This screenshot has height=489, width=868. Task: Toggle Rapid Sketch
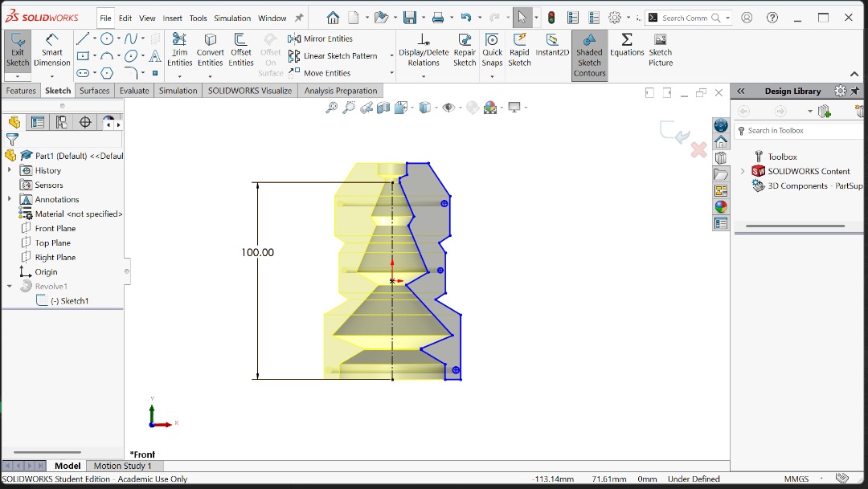coord(519,51)
